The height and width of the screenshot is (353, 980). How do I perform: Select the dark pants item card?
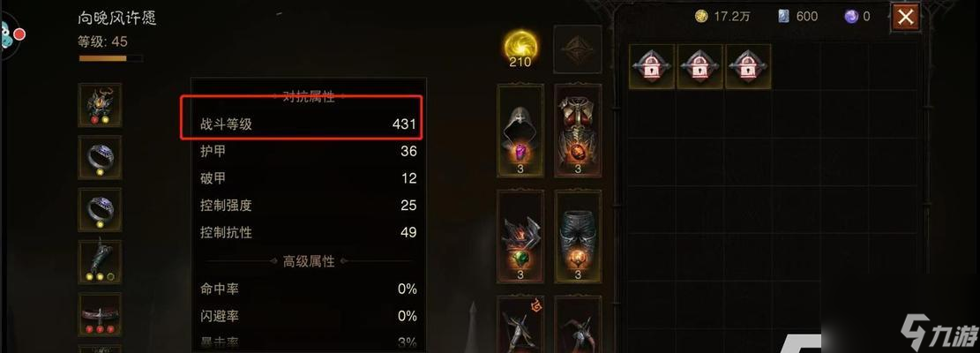click(578, 237)
